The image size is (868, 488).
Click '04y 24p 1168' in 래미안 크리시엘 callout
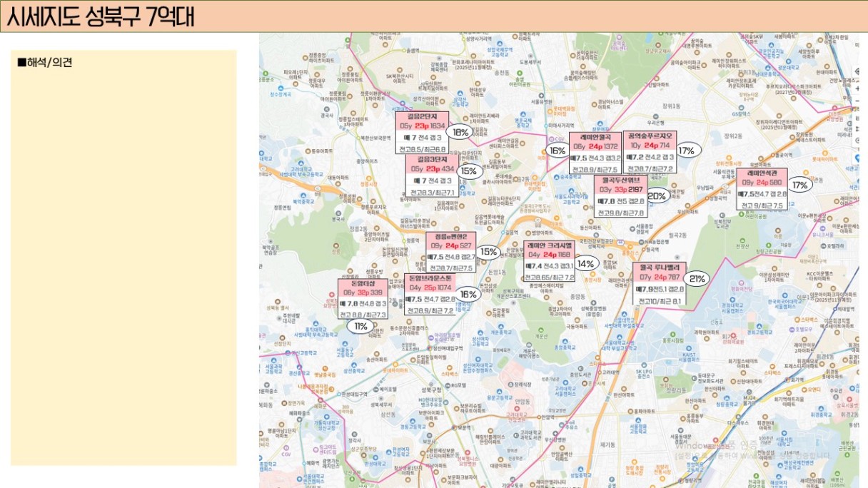click(x=550, y=254)
